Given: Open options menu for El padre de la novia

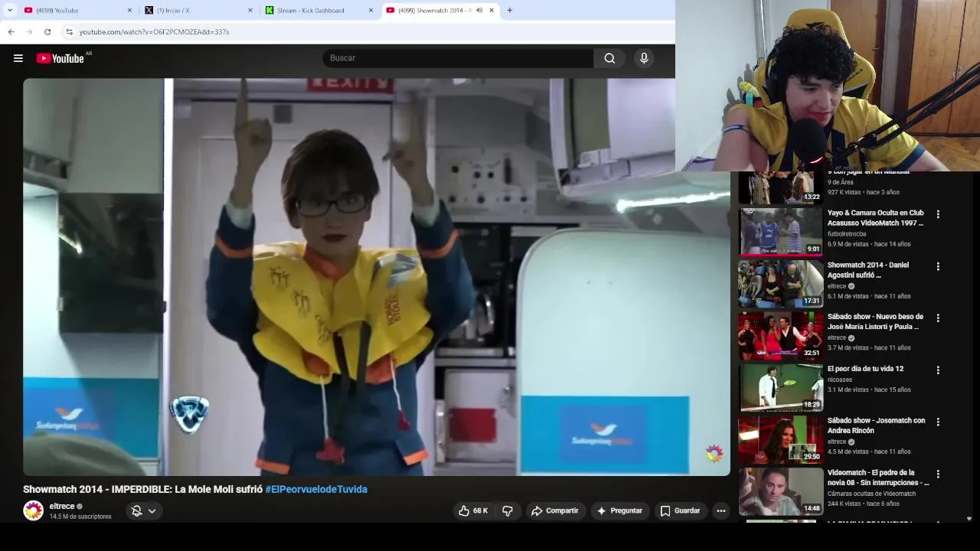Looking at the screenshot, I should (x=938, y=474).
